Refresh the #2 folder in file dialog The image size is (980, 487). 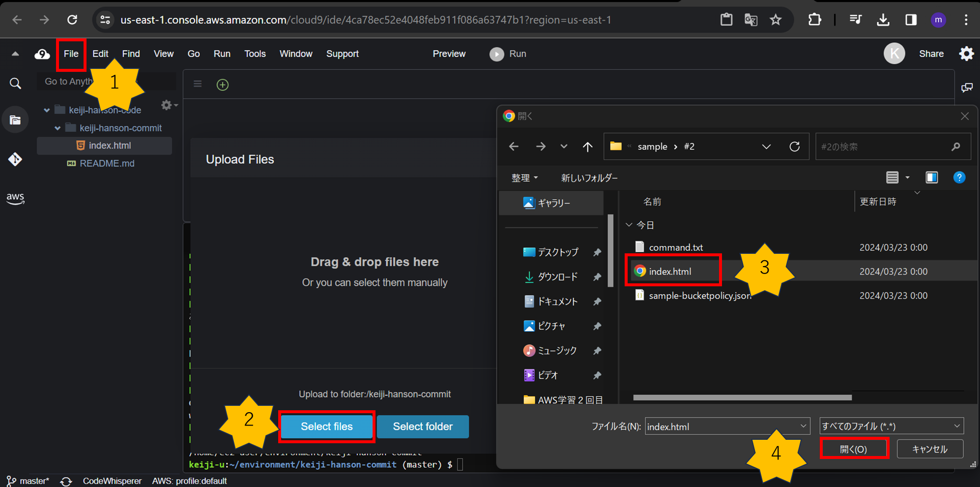[x=795, y=147]
